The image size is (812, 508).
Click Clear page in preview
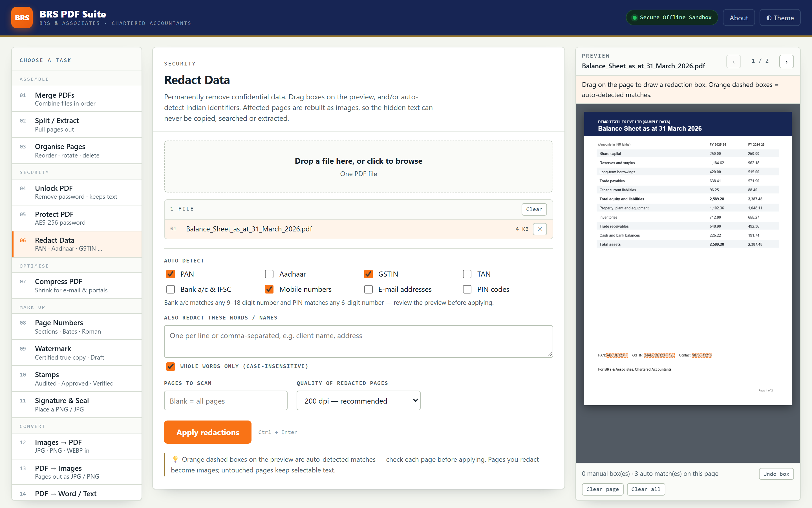(x=602, y=489)
